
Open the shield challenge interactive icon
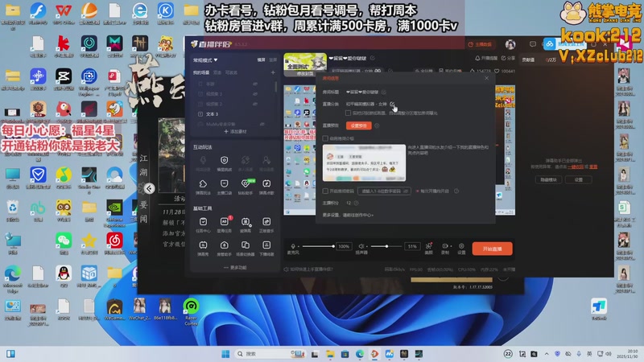tap(224, 163)
